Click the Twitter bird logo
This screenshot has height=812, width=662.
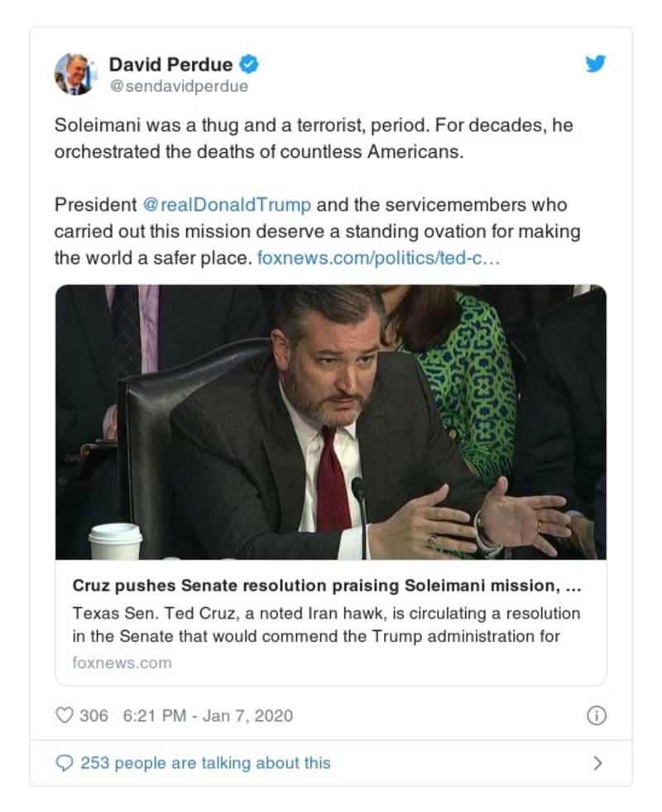pyautogui.click(x=594, y=64)
